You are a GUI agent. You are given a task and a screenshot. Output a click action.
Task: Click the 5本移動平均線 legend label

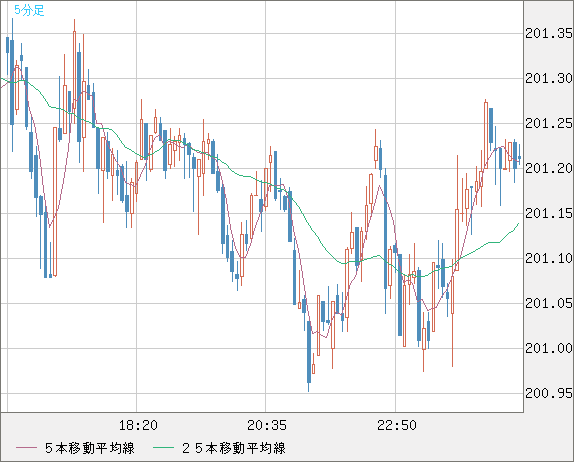click(90, 448)
